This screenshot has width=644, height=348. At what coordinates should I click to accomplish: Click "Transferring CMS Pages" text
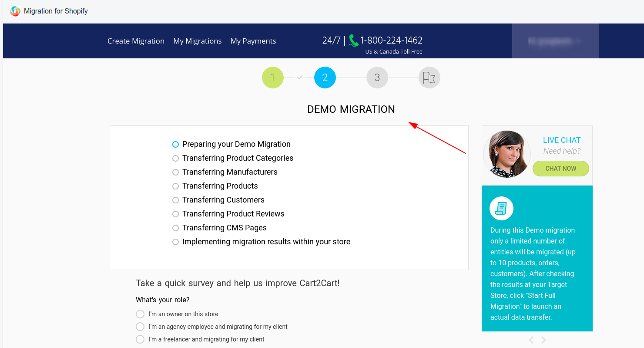[225, 228]
